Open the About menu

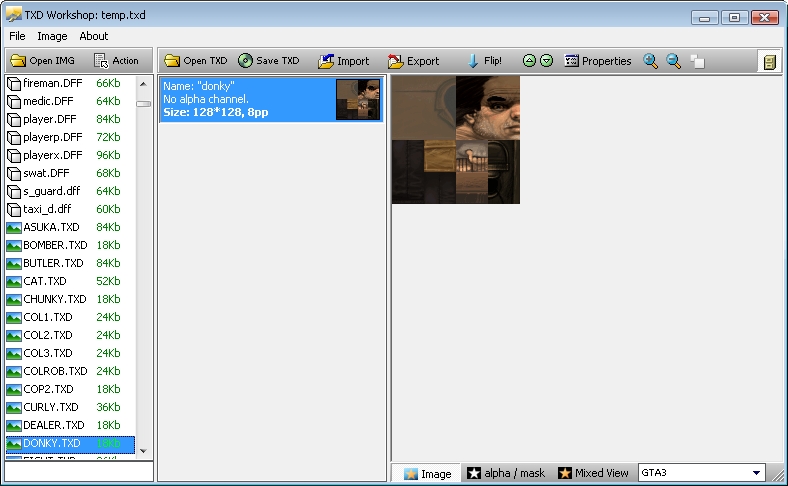point(93,36)
